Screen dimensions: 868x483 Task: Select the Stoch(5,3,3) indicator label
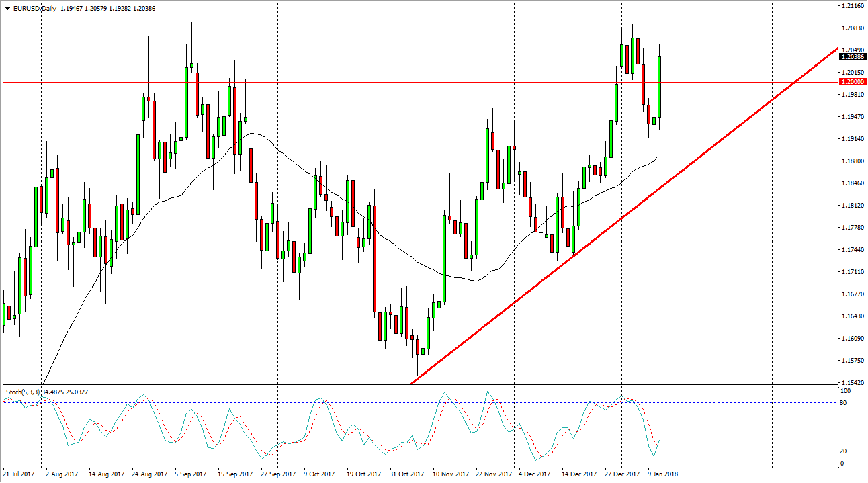23,391
